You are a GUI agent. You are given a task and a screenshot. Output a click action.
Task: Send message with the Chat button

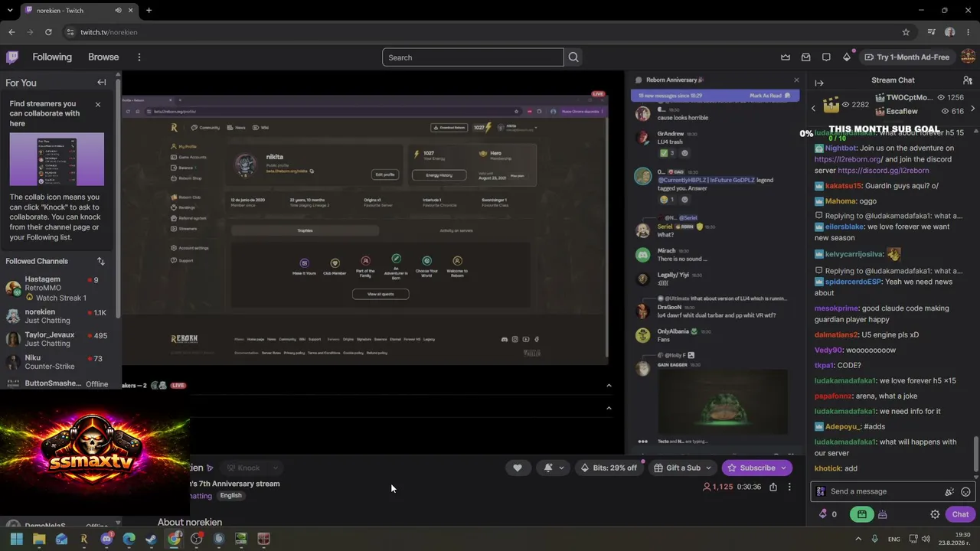[960, 514]
